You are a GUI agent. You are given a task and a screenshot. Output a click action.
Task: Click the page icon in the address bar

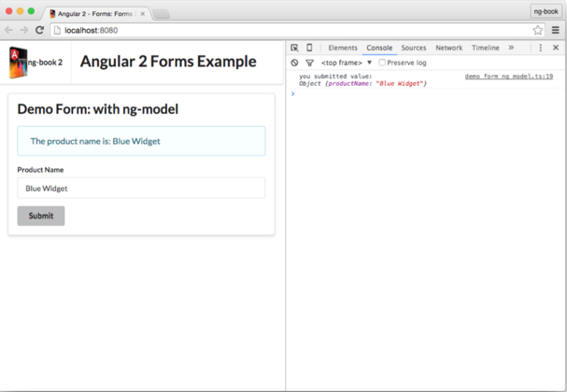(57, 31)
